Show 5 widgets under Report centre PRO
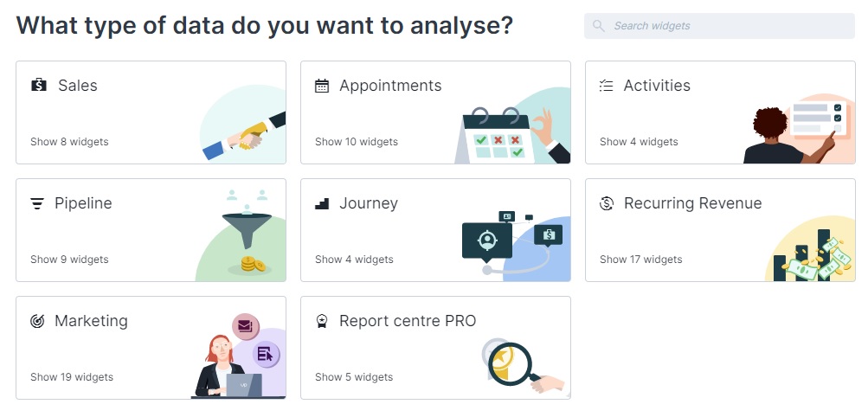Viewport: 868px width, 417px height. [x=354, y=377]
